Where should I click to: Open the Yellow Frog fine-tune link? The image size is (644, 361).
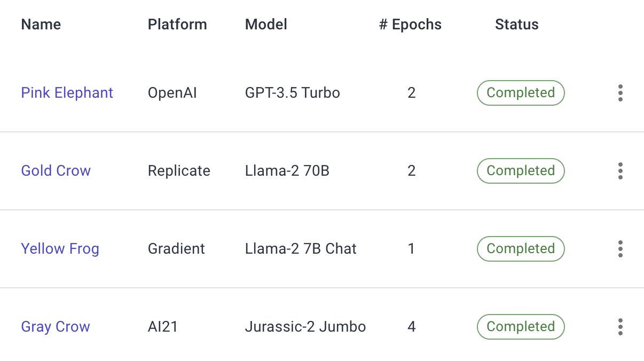click(x=60, y=249)
